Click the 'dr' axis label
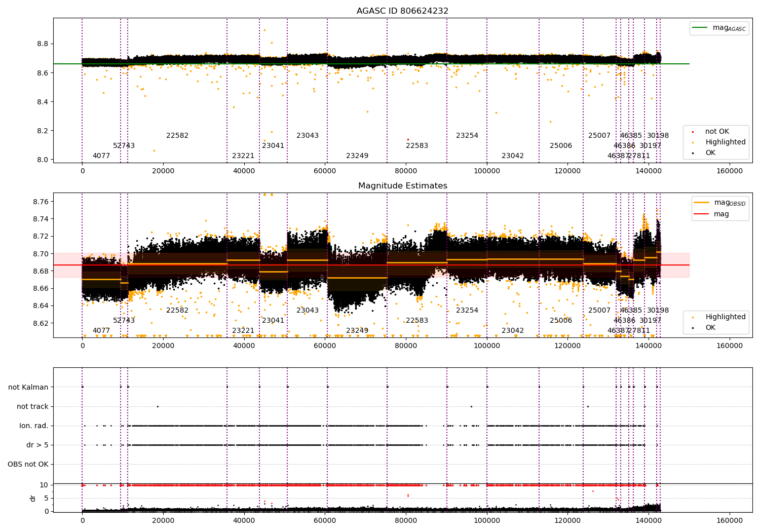 (33, 498)
